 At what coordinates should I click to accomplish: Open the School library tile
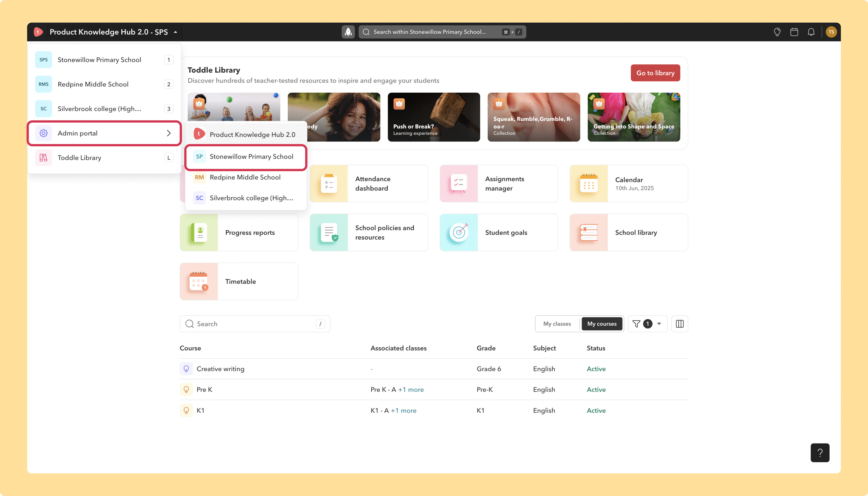pyautogui.click(x=629, y=233)
